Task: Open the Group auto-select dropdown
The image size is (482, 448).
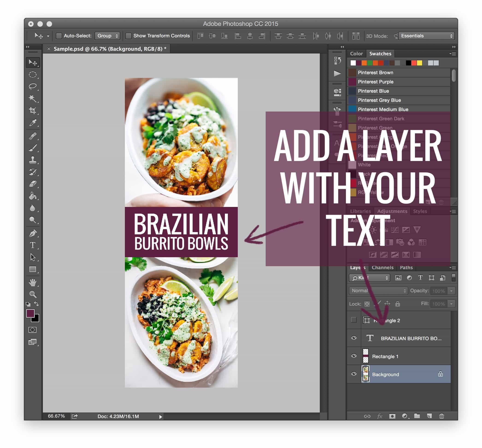Action: pos(107,36)
